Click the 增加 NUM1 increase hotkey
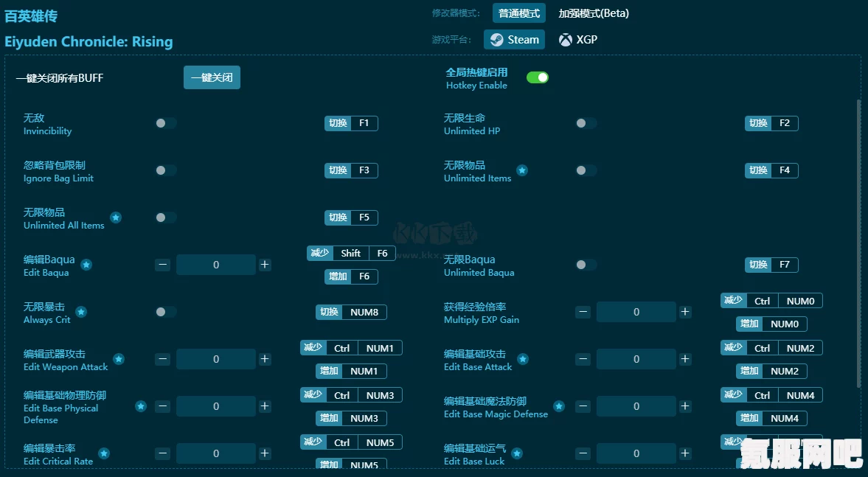868x477 pixels. click(351, 371)
